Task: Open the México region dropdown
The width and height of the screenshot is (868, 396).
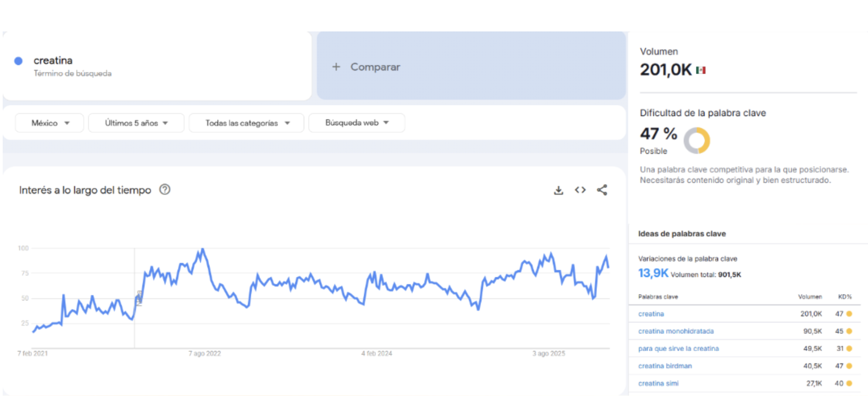Action: point(50,123)
